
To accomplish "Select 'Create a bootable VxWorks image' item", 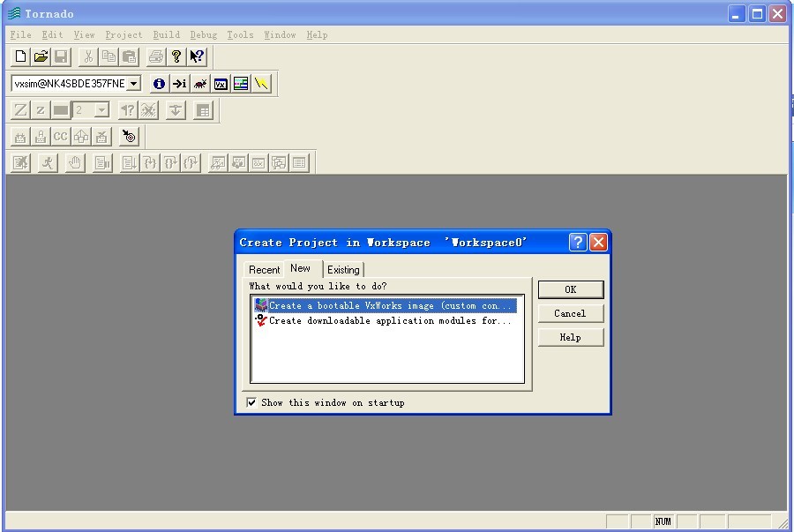I will (x=386, y=305).
